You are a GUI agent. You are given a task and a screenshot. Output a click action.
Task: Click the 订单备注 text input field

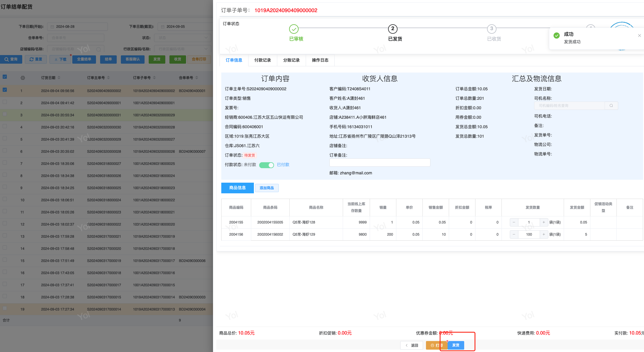(379, 163)
